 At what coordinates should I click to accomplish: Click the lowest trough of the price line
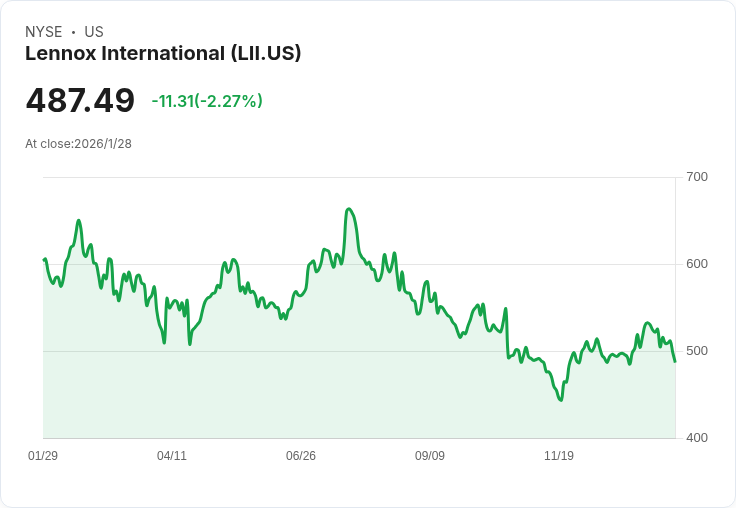click(561, 400)
